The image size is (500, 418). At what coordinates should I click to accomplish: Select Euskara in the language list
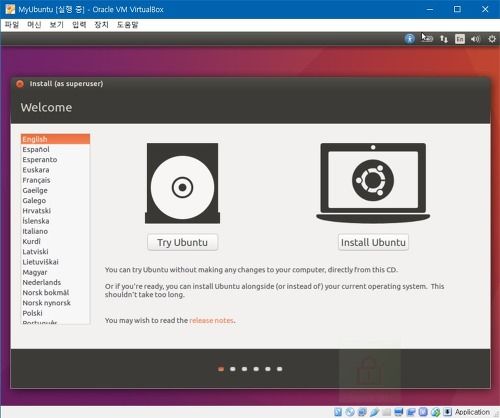(x=55, y=170)
